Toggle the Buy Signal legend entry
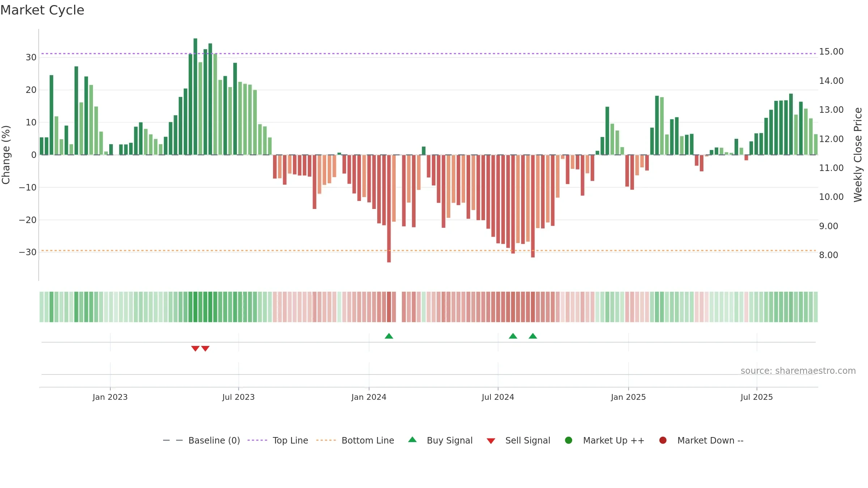The height and width of the screenshot is (488, 868). point(440,440)
